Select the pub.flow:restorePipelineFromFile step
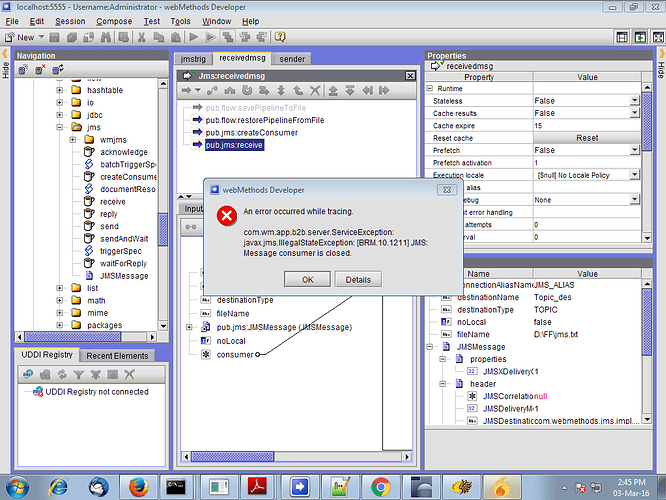The height and width of the screenshot is (500, 666). (265, 120)
